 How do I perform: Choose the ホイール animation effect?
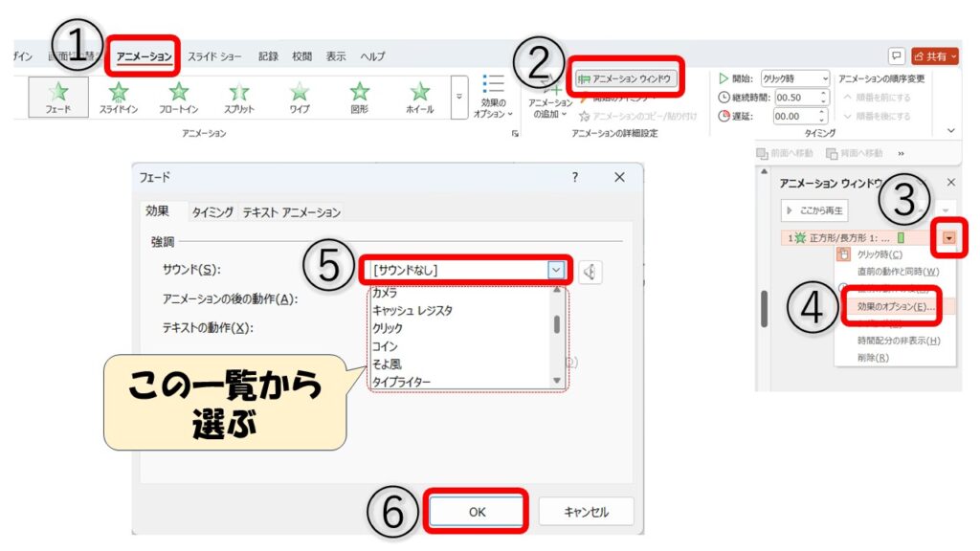point(419,98)
